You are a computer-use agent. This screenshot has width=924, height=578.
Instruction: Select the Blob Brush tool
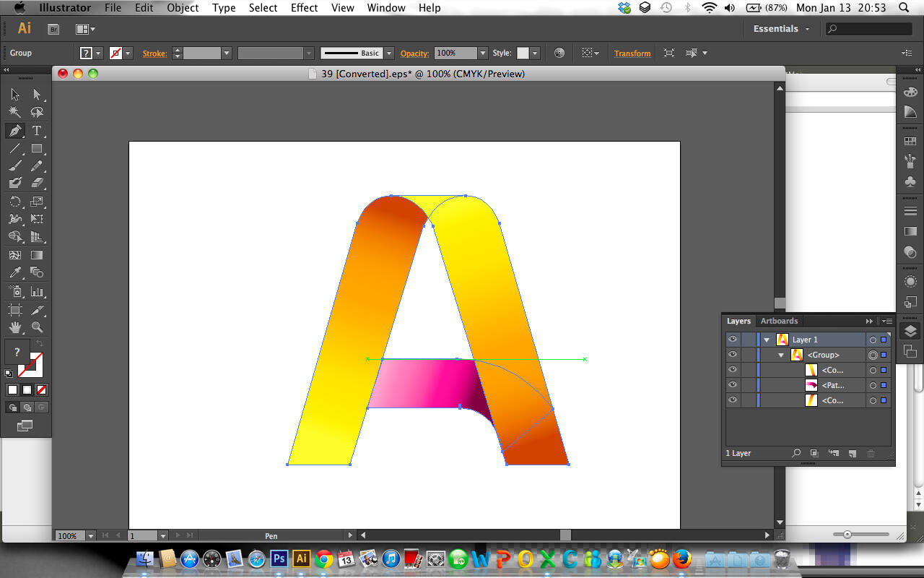point(15,184)
